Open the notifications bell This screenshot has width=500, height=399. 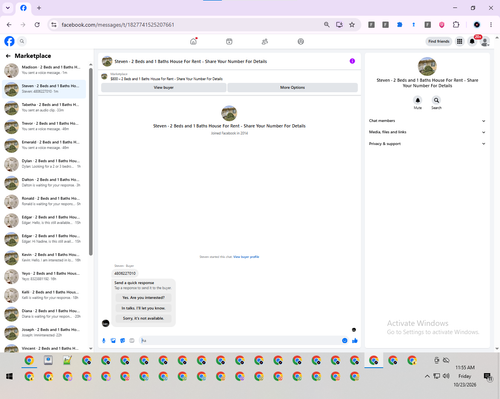coord(472,41)
